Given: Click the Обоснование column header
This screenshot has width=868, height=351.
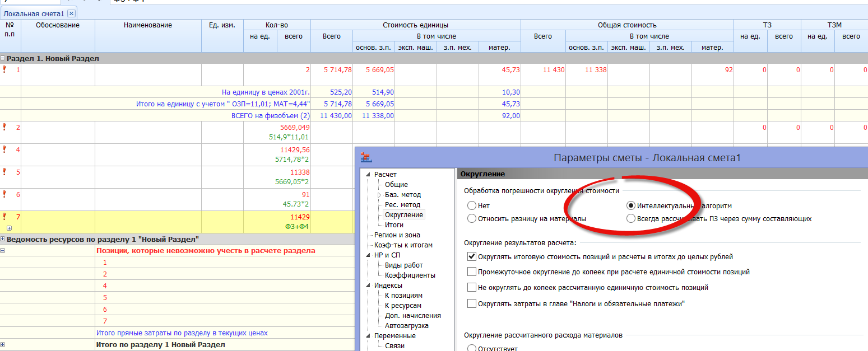Looking at the screenshot, I should click(58, 25).
